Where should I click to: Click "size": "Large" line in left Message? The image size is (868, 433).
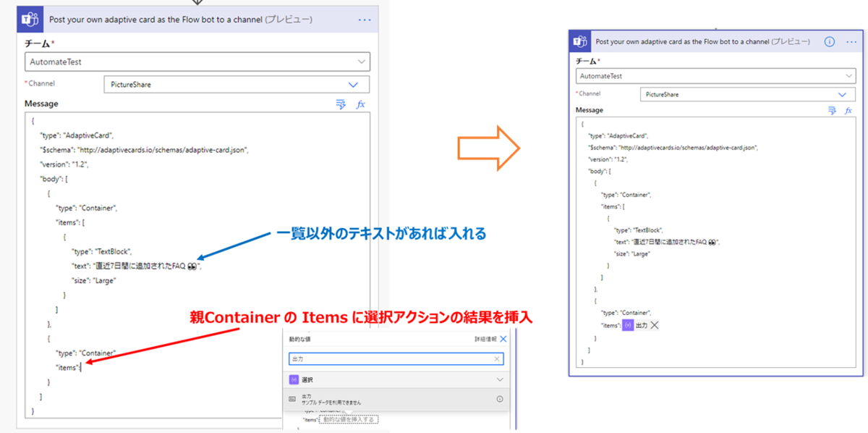(94, 280)
